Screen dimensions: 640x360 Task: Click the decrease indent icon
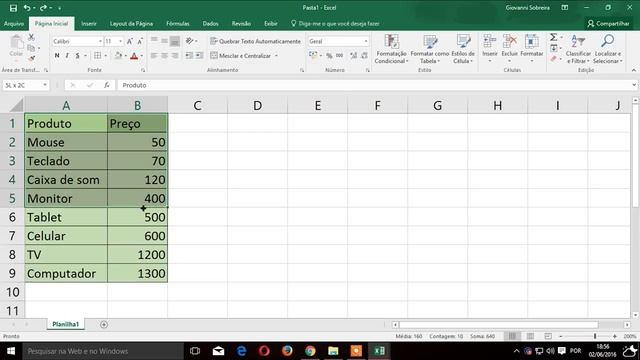coord(189,55)
